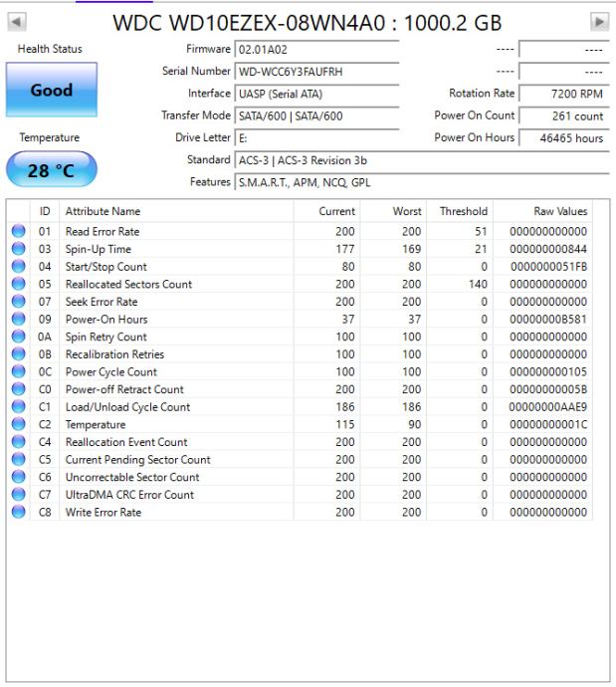Click raw value 0000000AAE9
Image resolution: width=616 pixels, height=687 pixels.
pos(547,406)
